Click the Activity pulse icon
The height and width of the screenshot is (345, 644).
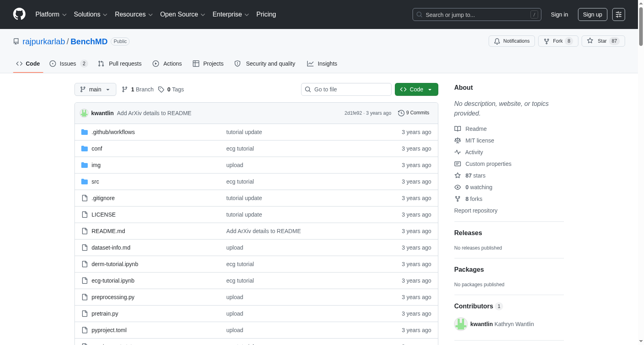[x=458, y=152]
